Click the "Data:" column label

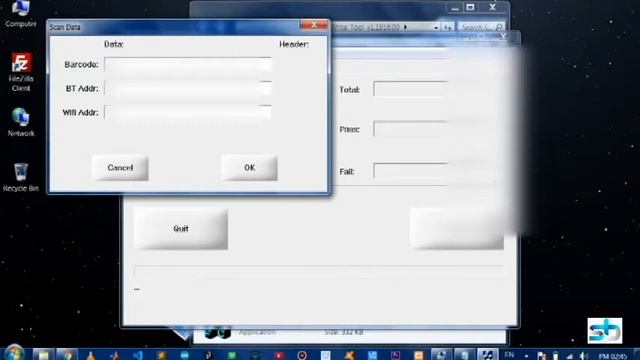point(114,44)
